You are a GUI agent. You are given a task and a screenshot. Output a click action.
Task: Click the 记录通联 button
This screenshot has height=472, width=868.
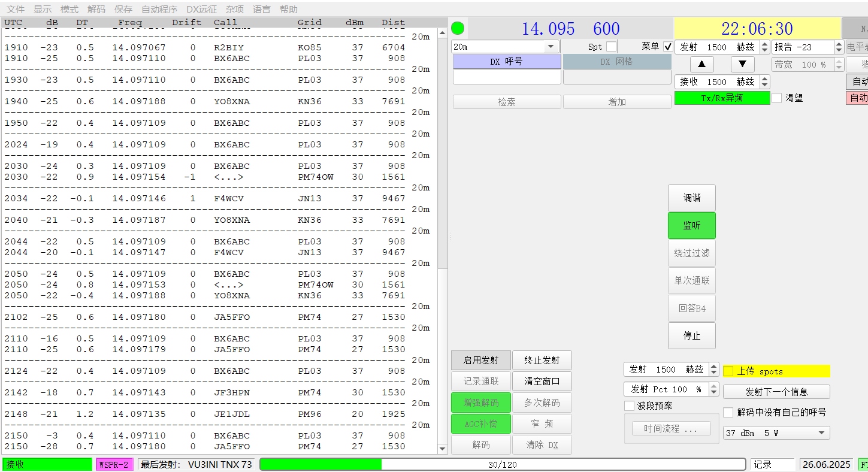point(481,381)
